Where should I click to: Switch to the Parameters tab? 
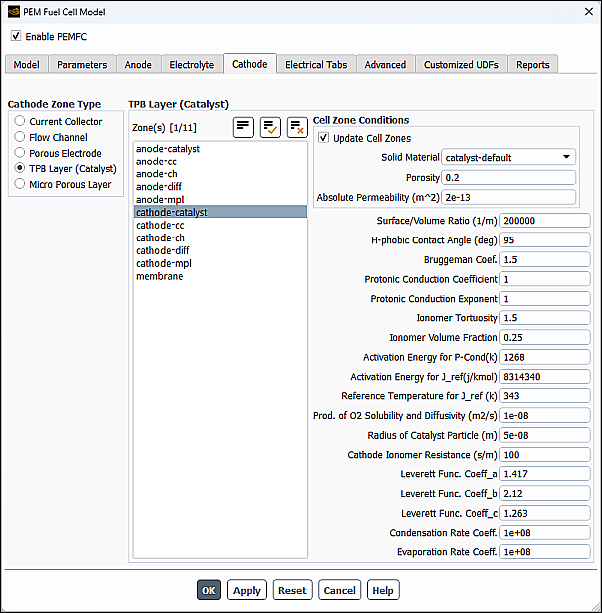click(82, 65)
